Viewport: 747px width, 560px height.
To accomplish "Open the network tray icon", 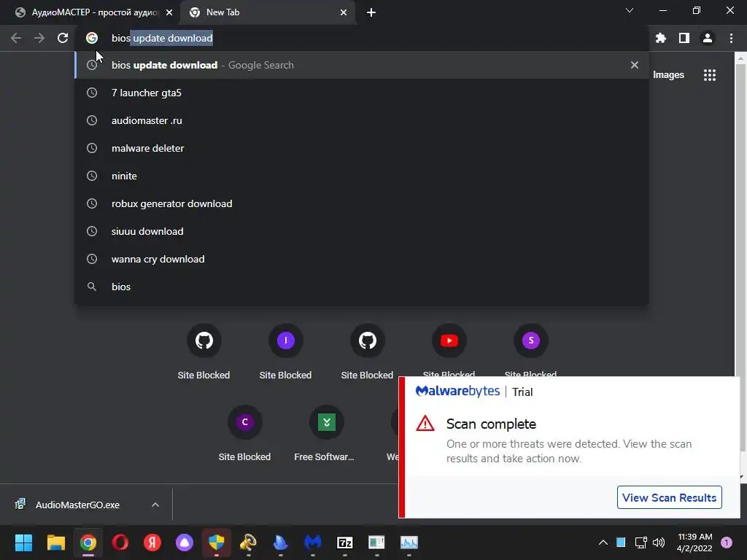I will 640,542.
